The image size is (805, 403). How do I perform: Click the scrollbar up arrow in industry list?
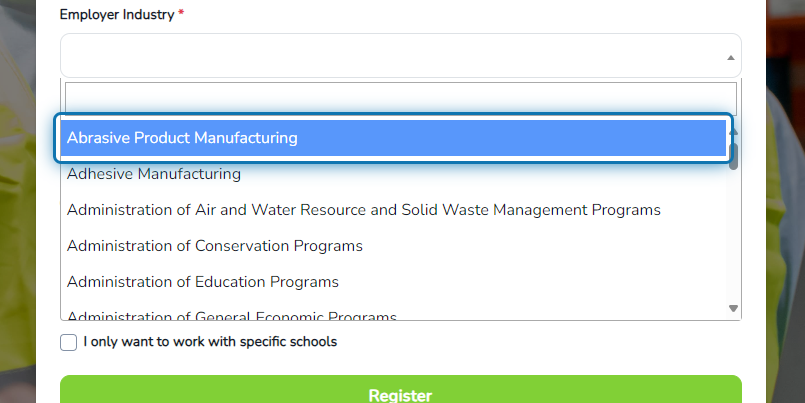[x=733, y=132]
